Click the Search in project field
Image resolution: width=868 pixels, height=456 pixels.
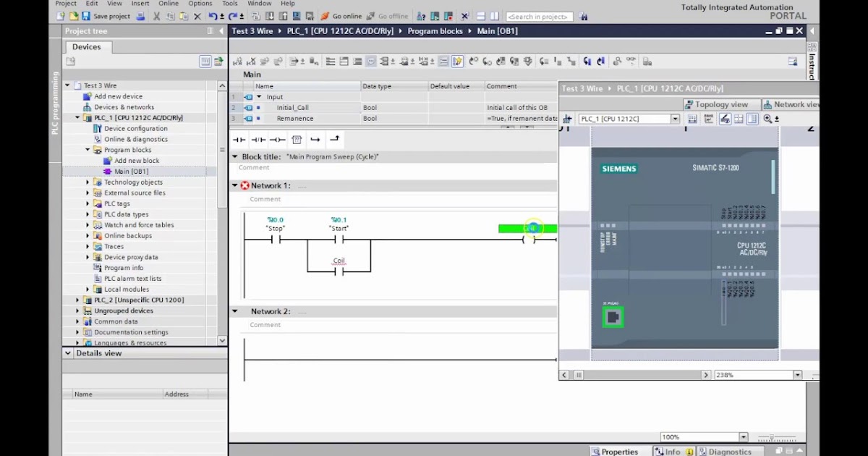pyautogui.click(x=540, y=17)
